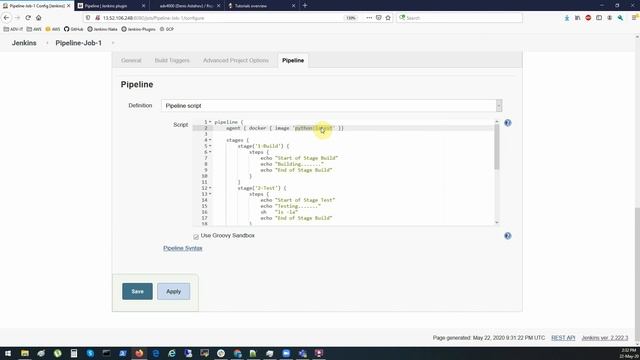Switch to Firefox in the taskbar

tap(139, 353)
